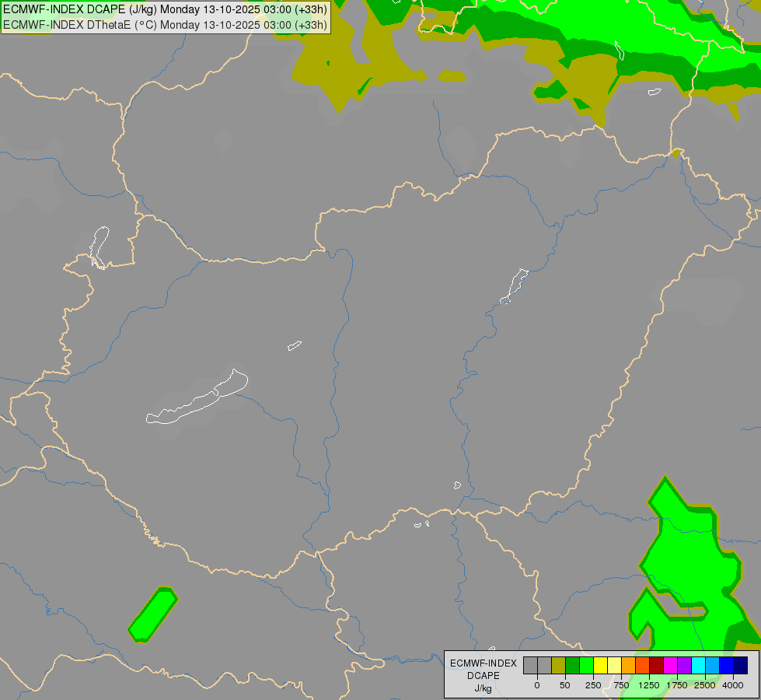Click the DThetaE (°C) header line
The width and height of the screenshot is (761, 700).
coord(165,25)
